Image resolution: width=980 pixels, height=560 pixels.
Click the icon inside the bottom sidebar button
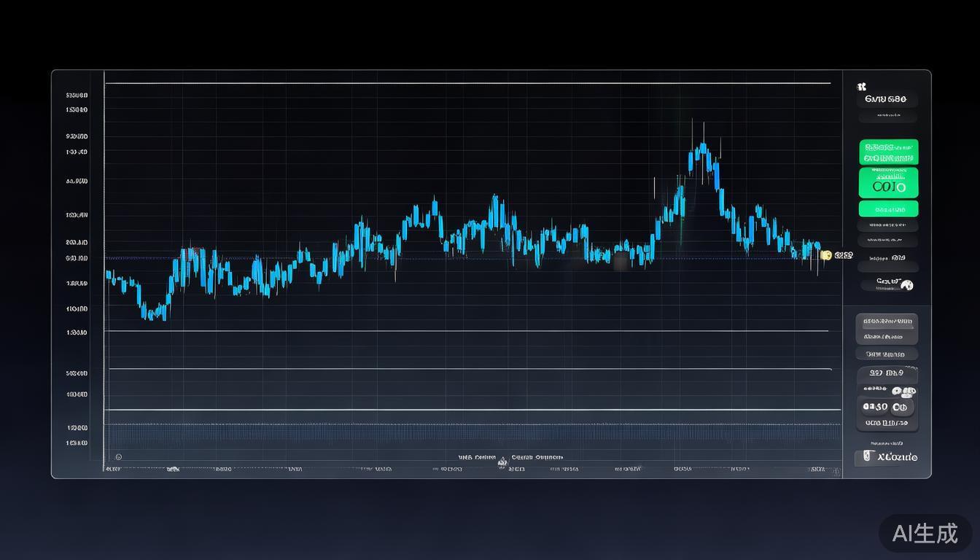pyautogui.click(x=867, y=456)
